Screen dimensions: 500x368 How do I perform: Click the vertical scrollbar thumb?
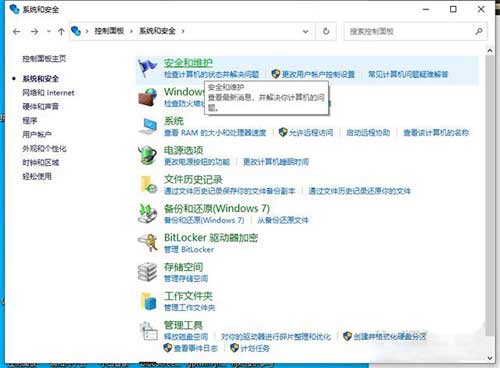coord(490,196)
